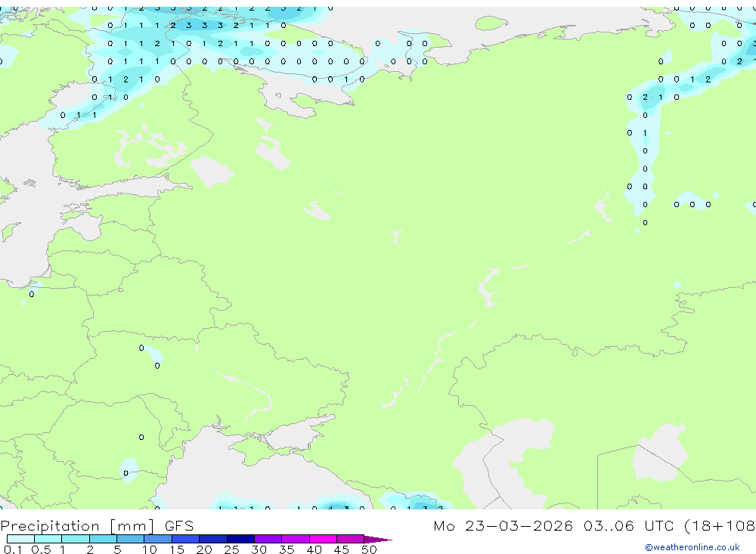Image resolution: width=756 pixels, height=554 pixels.
Task: Select the 35–40 mm purple legend swatch
Action: (296, 539)
